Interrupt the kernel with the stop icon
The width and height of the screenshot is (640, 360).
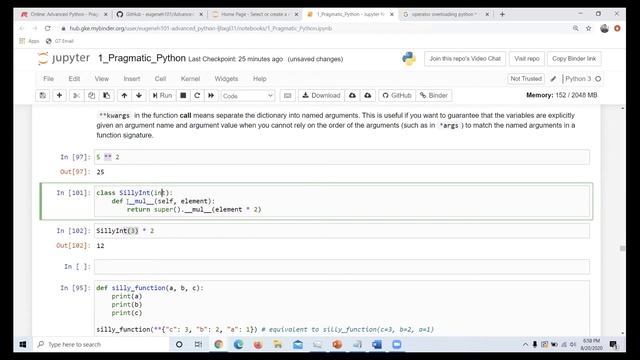[x=183, y=96]
